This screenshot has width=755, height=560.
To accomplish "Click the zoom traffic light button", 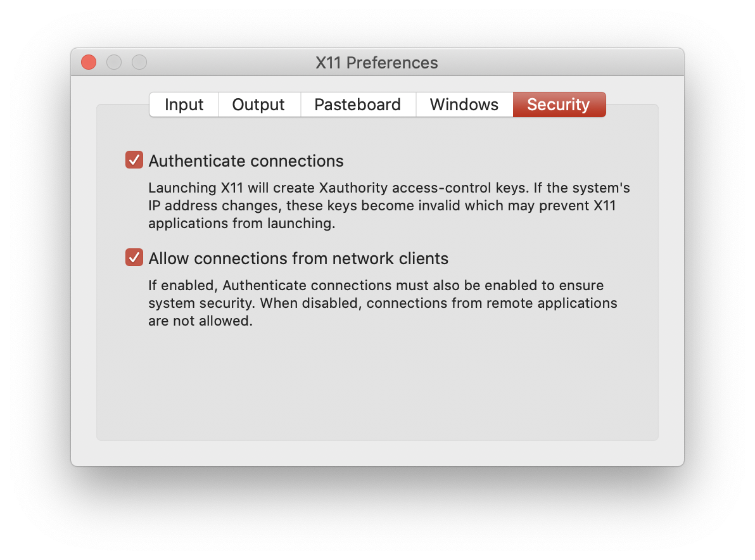I will tap(139, 62).
